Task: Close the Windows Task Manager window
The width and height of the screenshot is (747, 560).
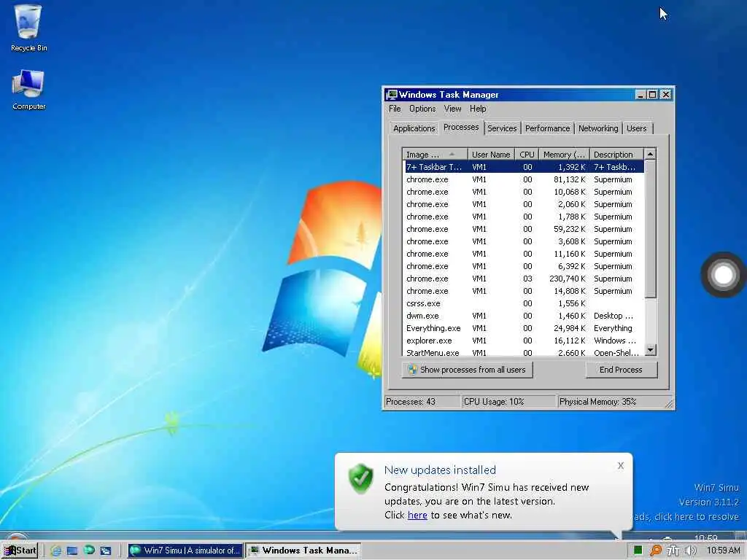Action: [666, 94]
